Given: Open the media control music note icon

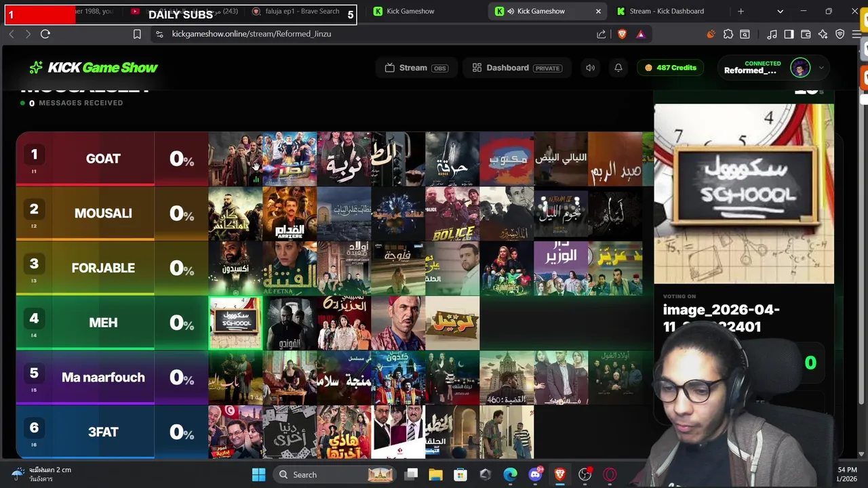Looking at the screenshot, I should coord(772,34).
